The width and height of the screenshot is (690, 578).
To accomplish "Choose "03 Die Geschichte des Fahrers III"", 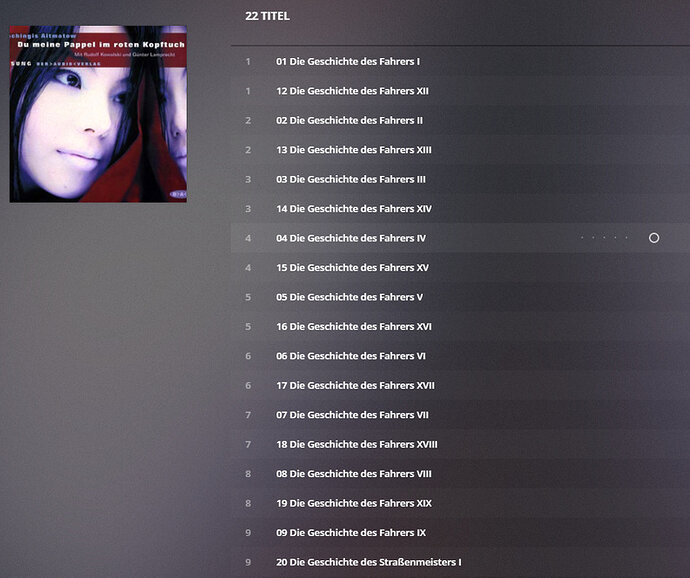I will [x=351, y=180].
